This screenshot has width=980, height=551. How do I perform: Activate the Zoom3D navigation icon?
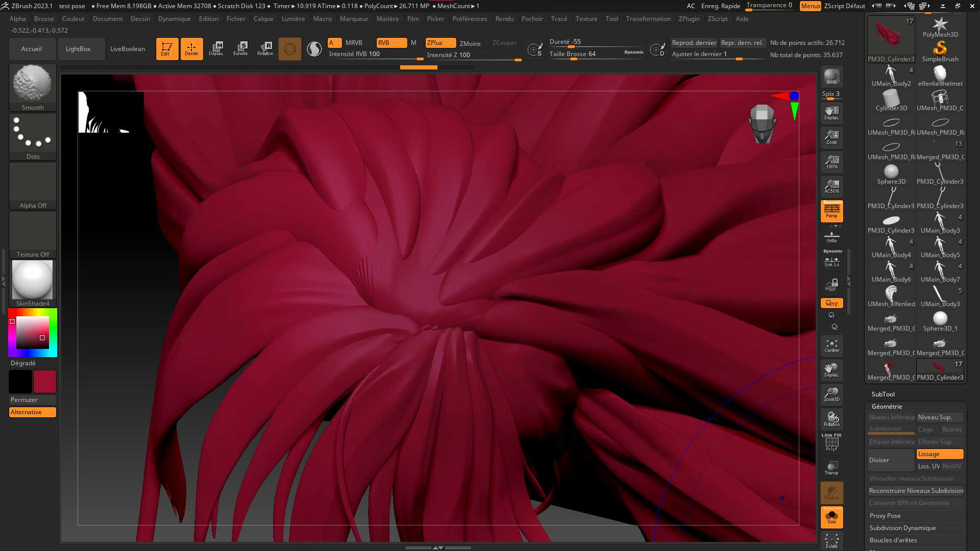pyautogui.click(x=831, y=395)
